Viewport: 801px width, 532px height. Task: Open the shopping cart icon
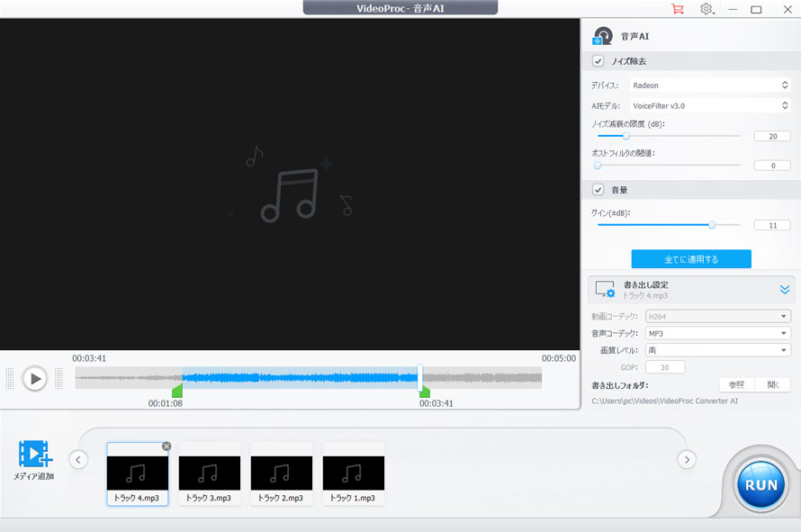(x=678, y=9)
